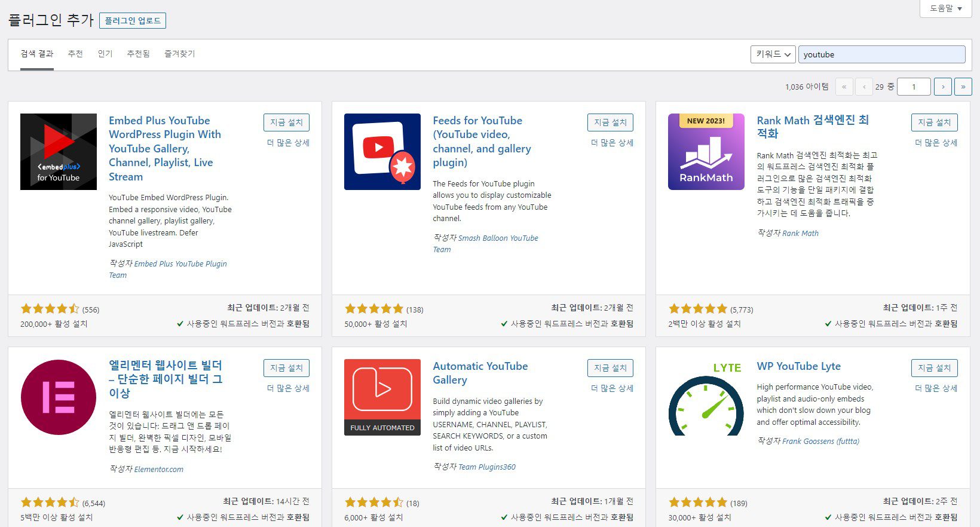The image size is (980, 527).
Task: Click the 최근 업데이트: 1주 전 text
Action: click(x=920, y=308)
